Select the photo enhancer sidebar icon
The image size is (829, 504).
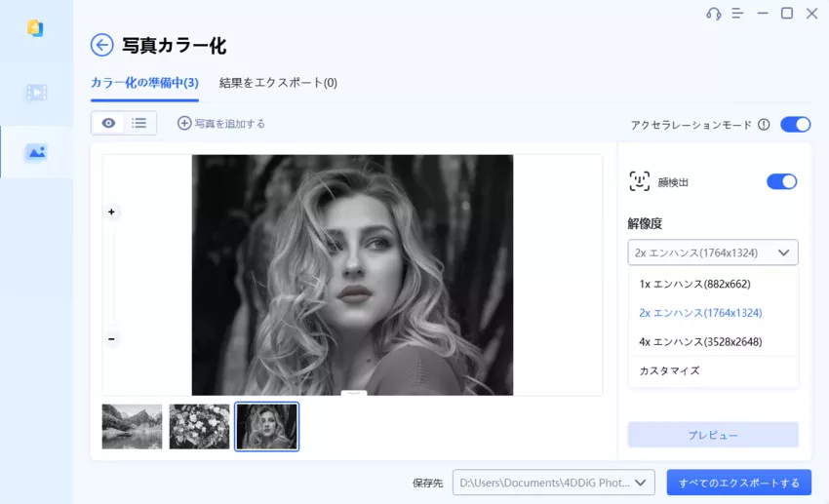click(x=36, y=153)
